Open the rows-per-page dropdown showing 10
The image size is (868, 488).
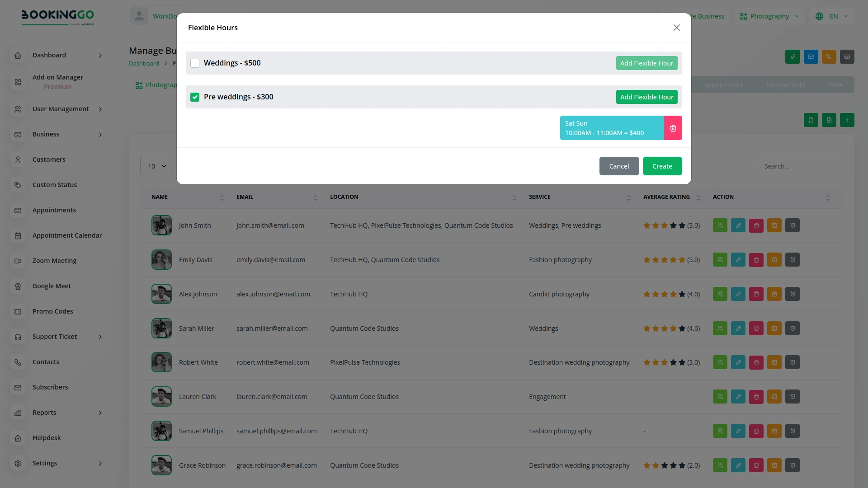pyautogui.click(x=157, y=166)
